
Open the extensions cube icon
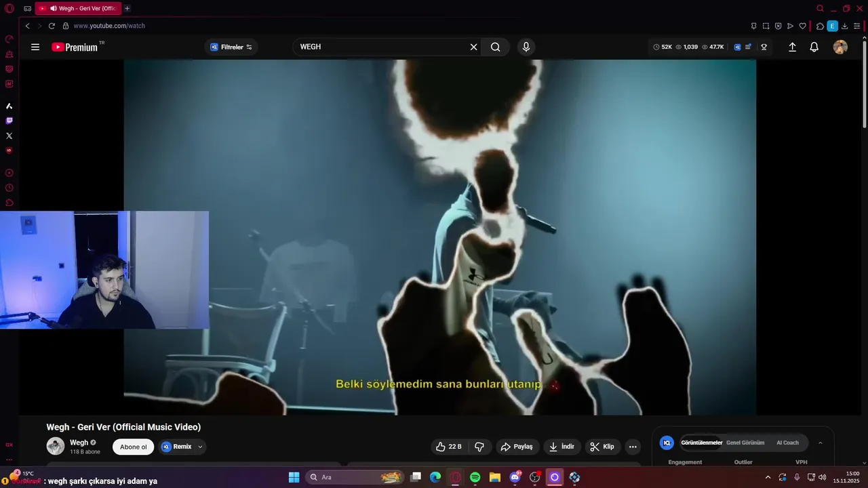[820, 26]
